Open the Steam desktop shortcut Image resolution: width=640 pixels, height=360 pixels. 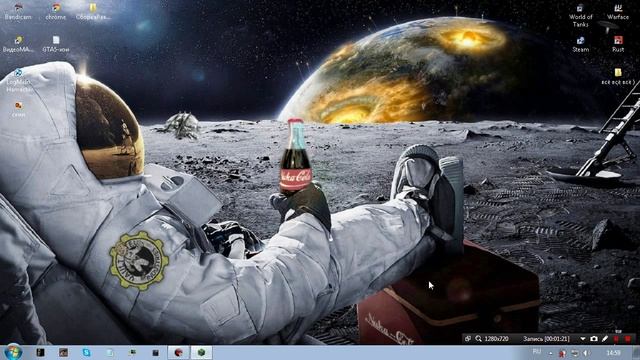pos(580,44)
